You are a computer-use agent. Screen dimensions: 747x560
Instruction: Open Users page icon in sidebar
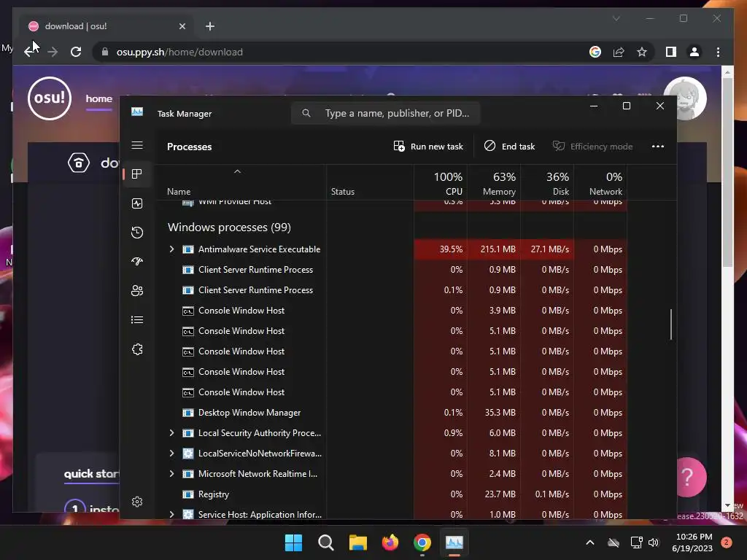pos(137,290)
